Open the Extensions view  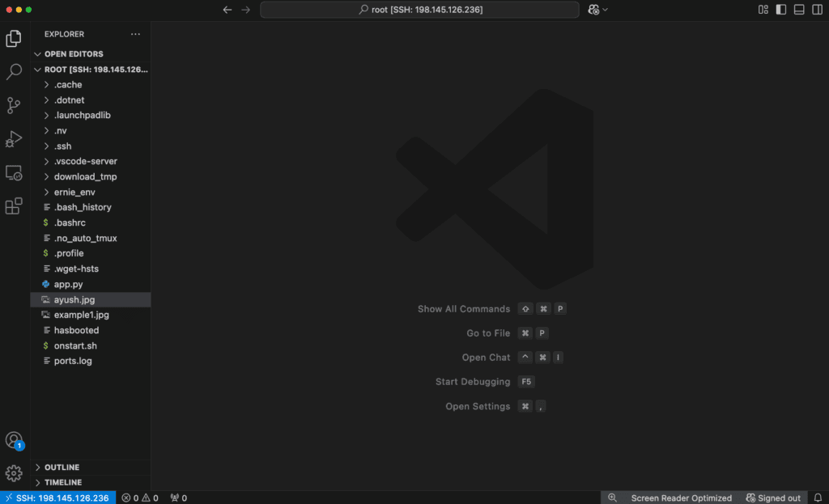click(14, 206)
